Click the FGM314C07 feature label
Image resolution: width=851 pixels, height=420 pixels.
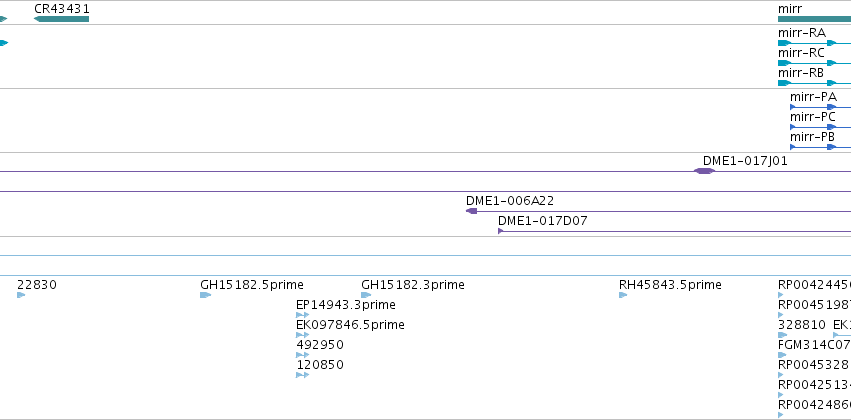pos(814,345)
